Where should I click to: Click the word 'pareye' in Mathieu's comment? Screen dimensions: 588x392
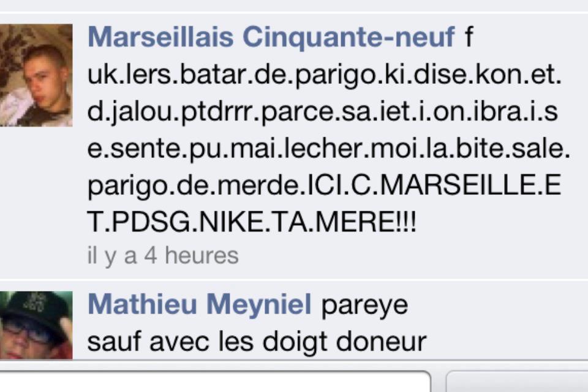click(364, 306)
